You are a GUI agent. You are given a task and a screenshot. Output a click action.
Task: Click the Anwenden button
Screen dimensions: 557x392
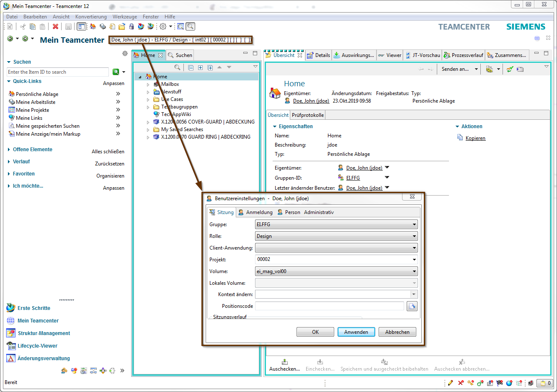click(356, 332)
